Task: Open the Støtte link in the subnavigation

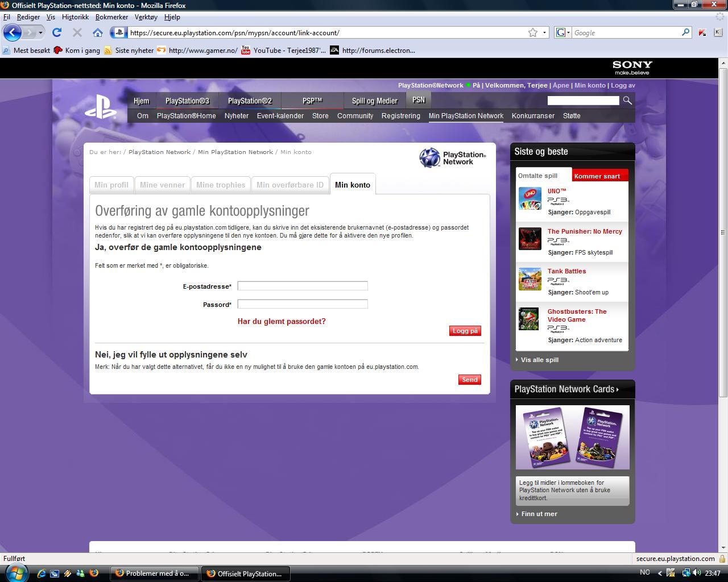Action: [x=572, y=116]
